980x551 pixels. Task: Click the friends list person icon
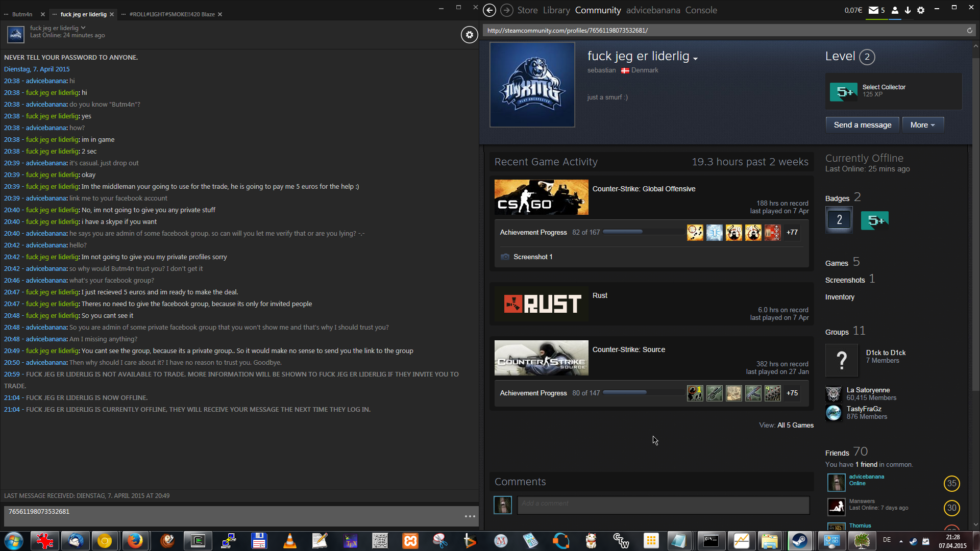tap(895, 10)
